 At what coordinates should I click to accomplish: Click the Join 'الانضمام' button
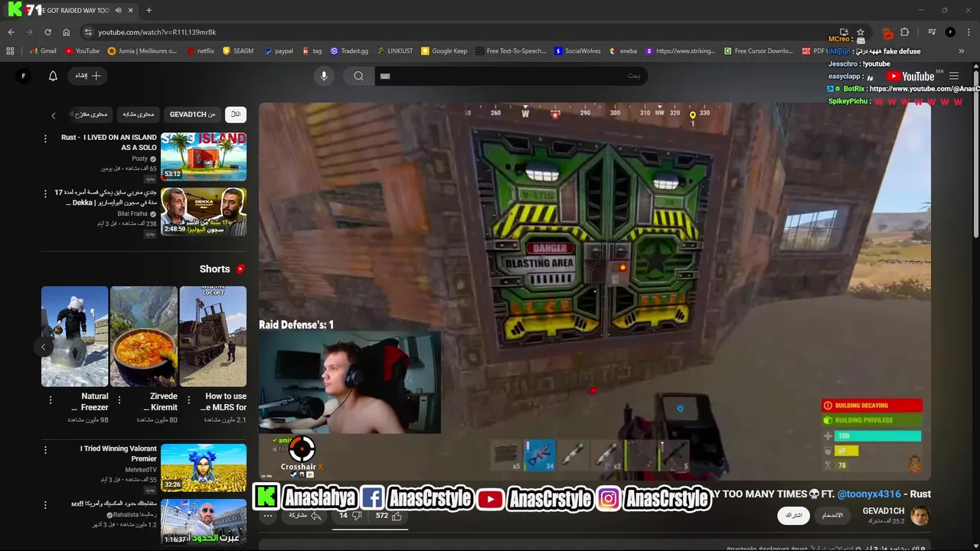(x=832, y=515)
